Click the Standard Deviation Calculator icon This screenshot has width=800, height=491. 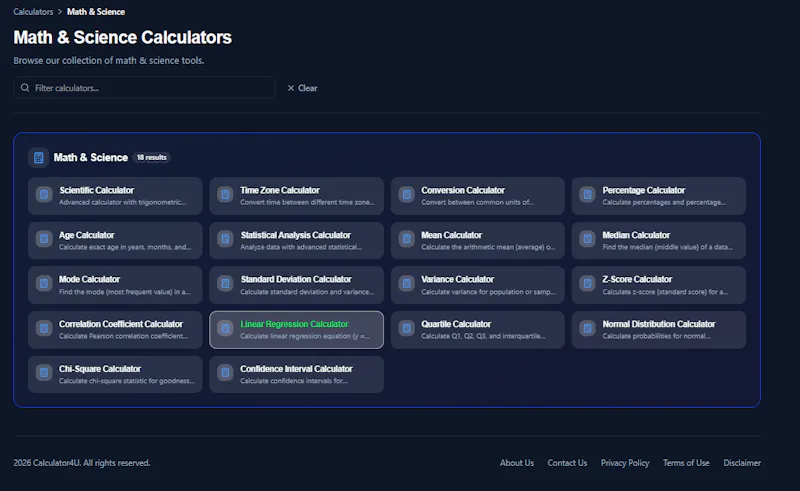click(225, 283)
